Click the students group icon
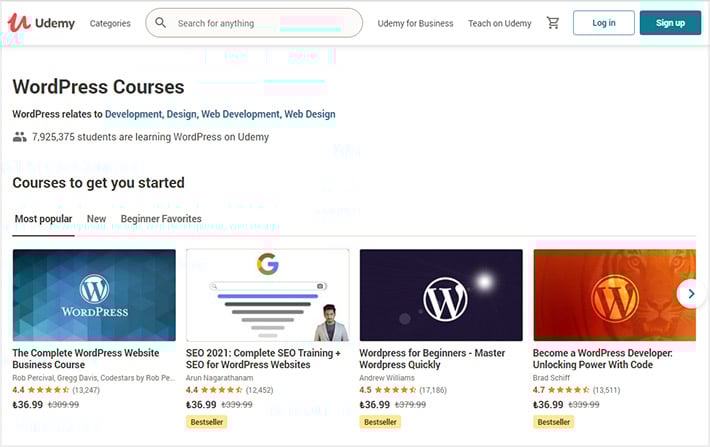Image resolution: width=710 pixels, height=447 pixels. [19, 137]
